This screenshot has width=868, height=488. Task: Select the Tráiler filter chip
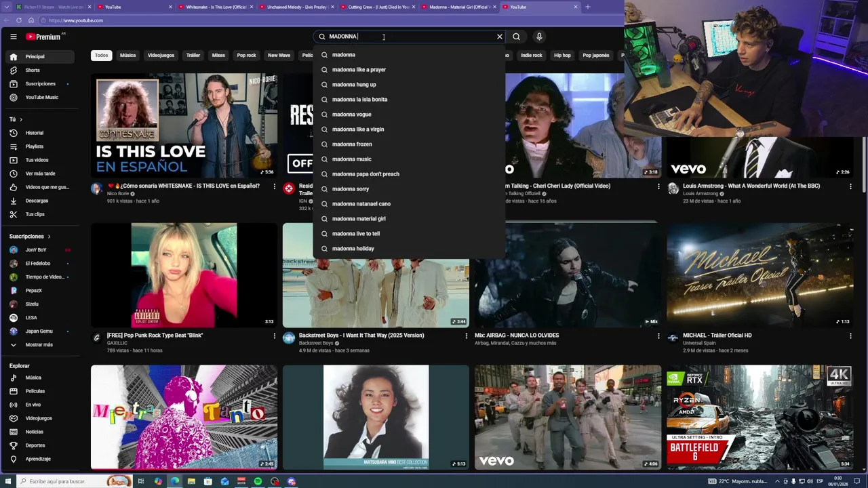pos(193,56)
